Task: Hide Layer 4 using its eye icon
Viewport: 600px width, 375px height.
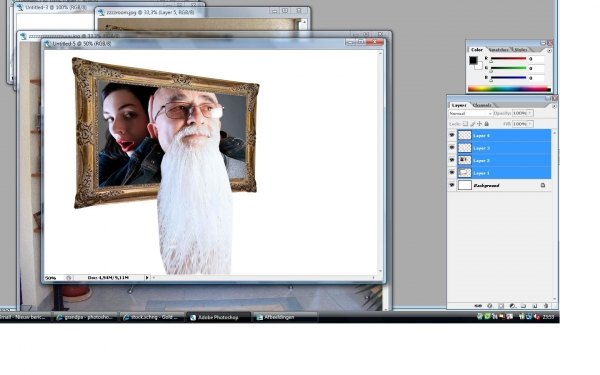Action: point(452,135)
